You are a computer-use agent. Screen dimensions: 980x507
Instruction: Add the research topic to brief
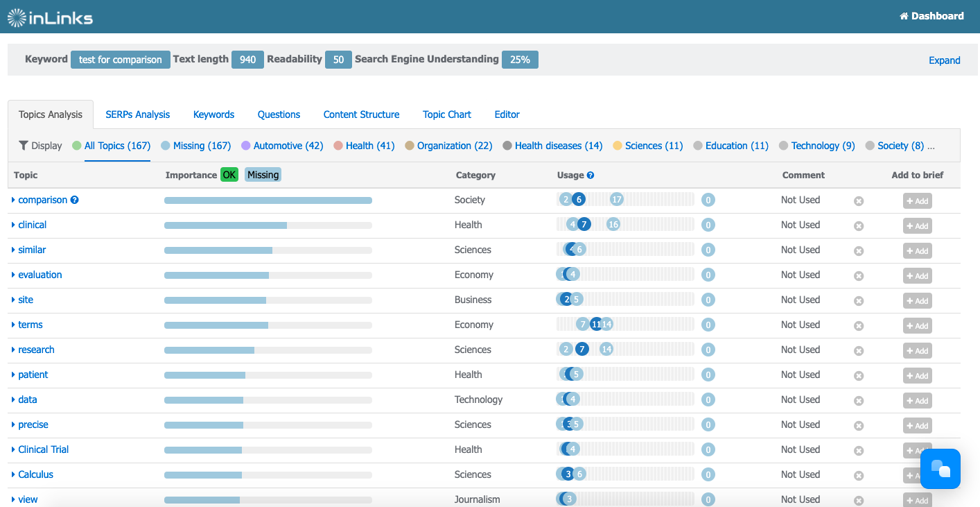click(918, 351)
